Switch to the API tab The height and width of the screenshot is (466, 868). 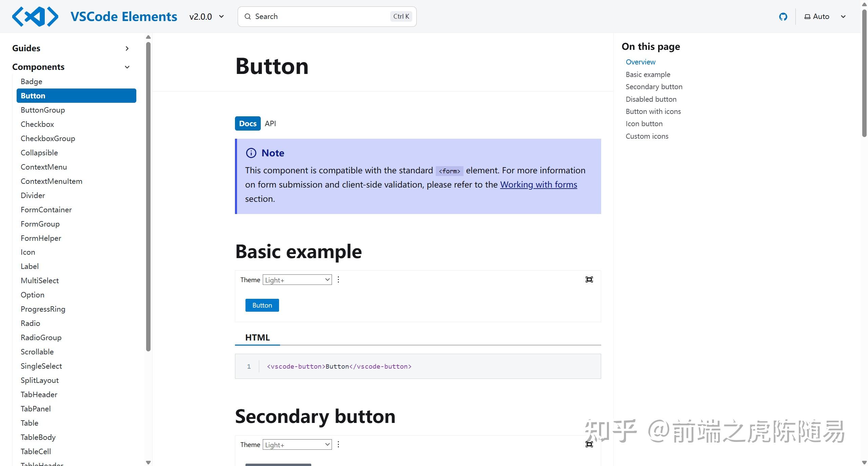point(270,123)
